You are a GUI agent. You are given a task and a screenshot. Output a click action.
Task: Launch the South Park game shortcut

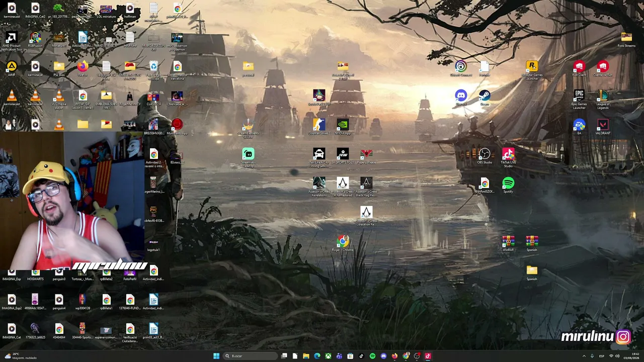click(319, 98)
